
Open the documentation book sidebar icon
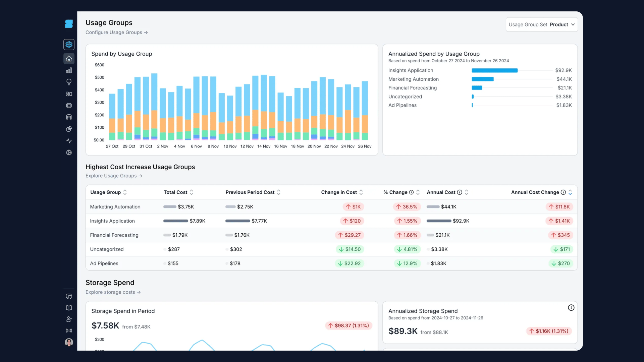pyautogui.click(x=69, y=308)
